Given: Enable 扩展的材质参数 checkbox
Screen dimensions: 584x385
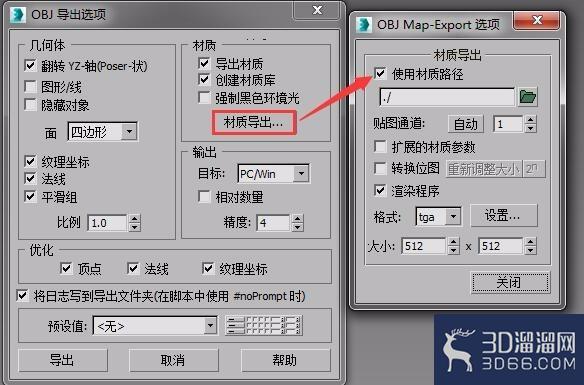Looking at the screenshot, I should [x=380, y=146].
